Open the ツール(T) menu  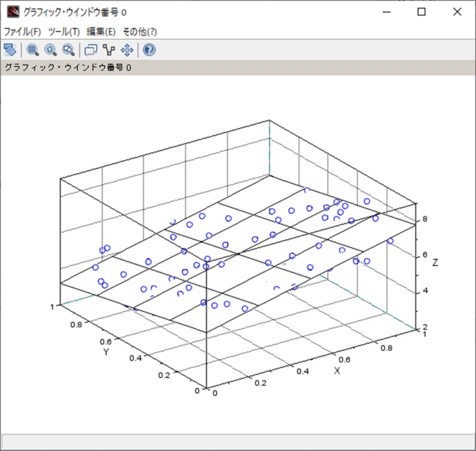(x=64, y=32)
